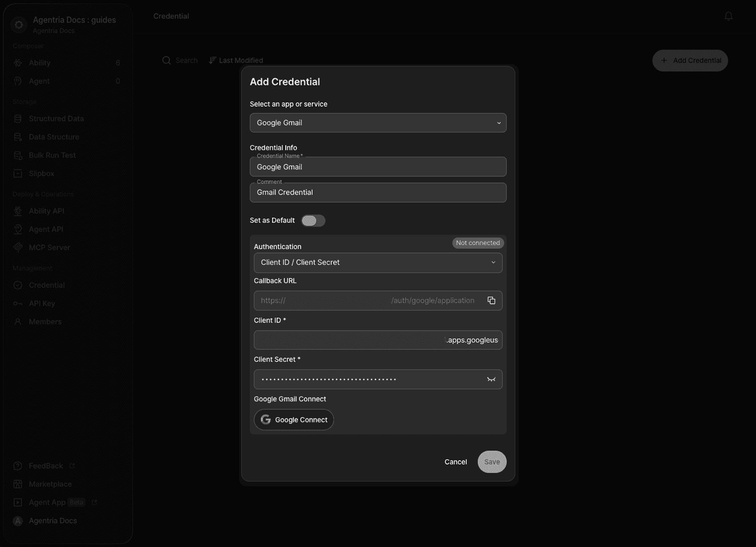Focus the Client ID input field
The width and height of the screenshot is (756, 547).
pos(378,340)
